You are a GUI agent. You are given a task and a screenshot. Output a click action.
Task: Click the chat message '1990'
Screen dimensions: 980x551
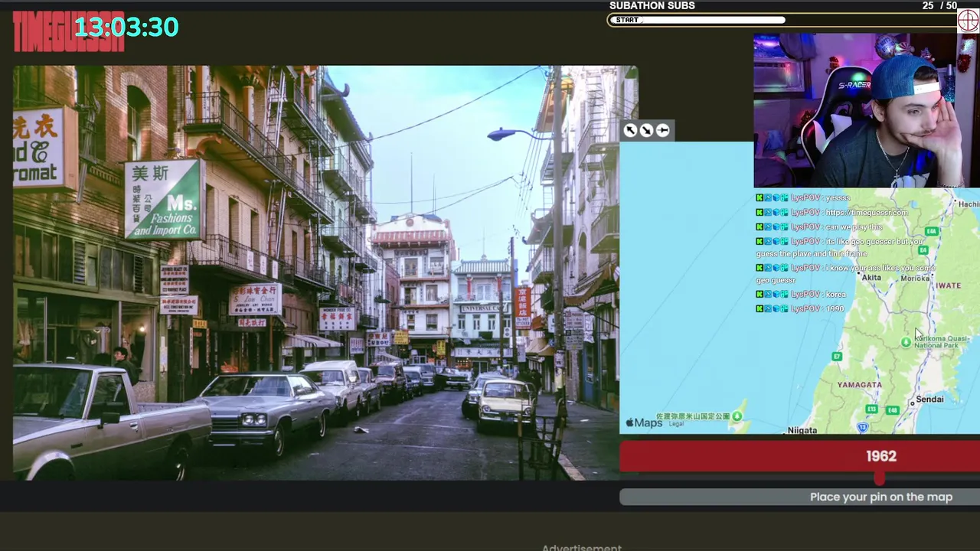[x=834, y=308]
